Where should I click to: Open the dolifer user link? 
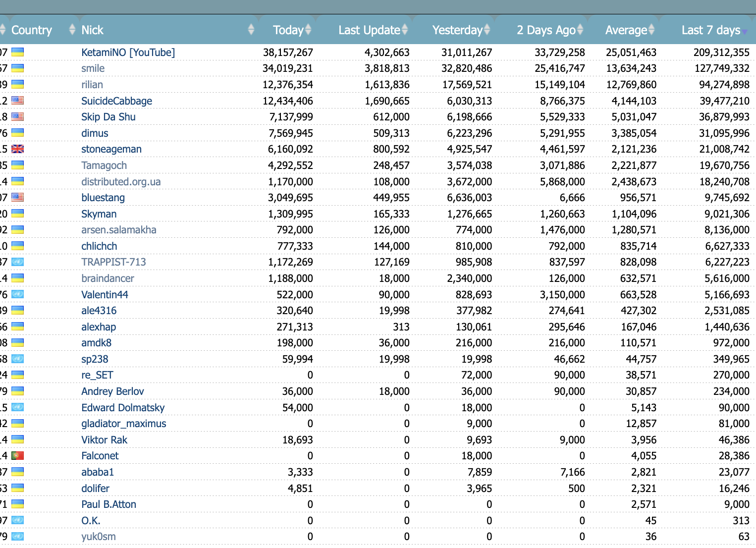coord(96,488)
